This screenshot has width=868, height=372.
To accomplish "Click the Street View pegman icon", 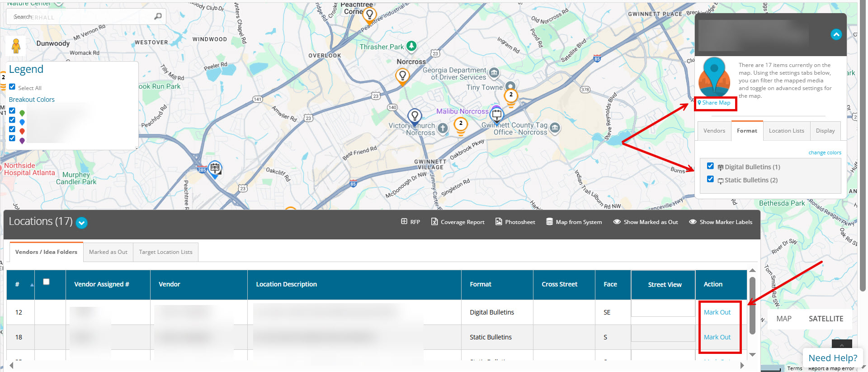I will 16,46.
